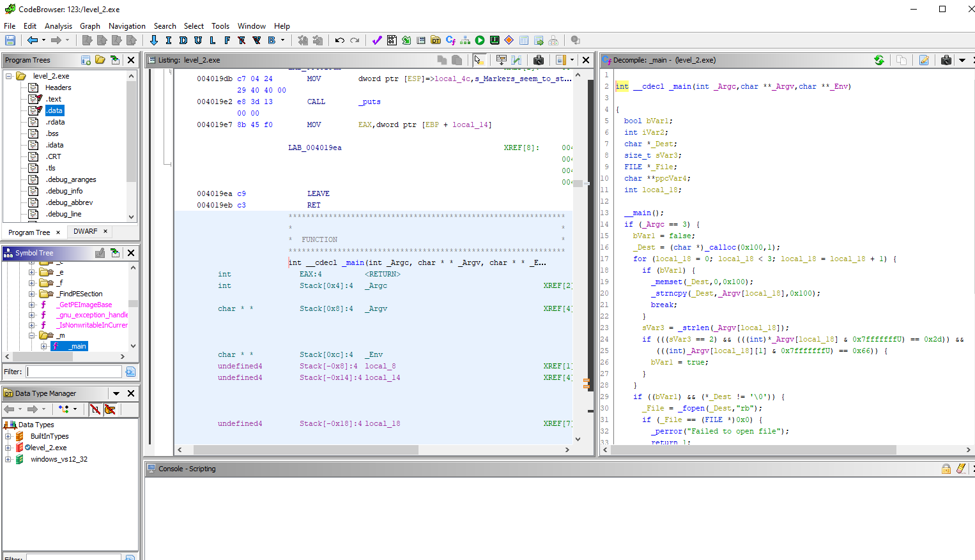This screenshot has height=560, width=975.
Task: Open Data Type Manager from toolbar DT icon
Action: pos(436,40)
